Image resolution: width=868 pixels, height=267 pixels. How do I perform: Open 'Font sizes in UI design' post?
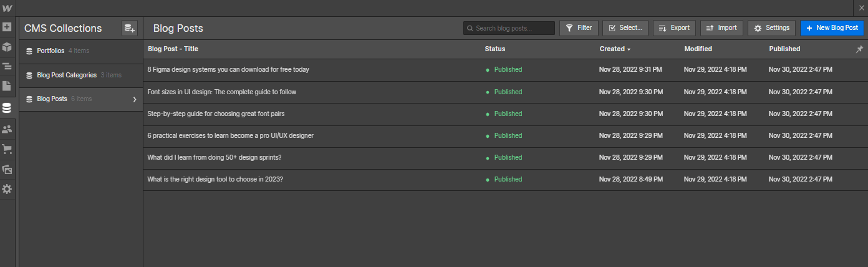click(x=222, y=92)
